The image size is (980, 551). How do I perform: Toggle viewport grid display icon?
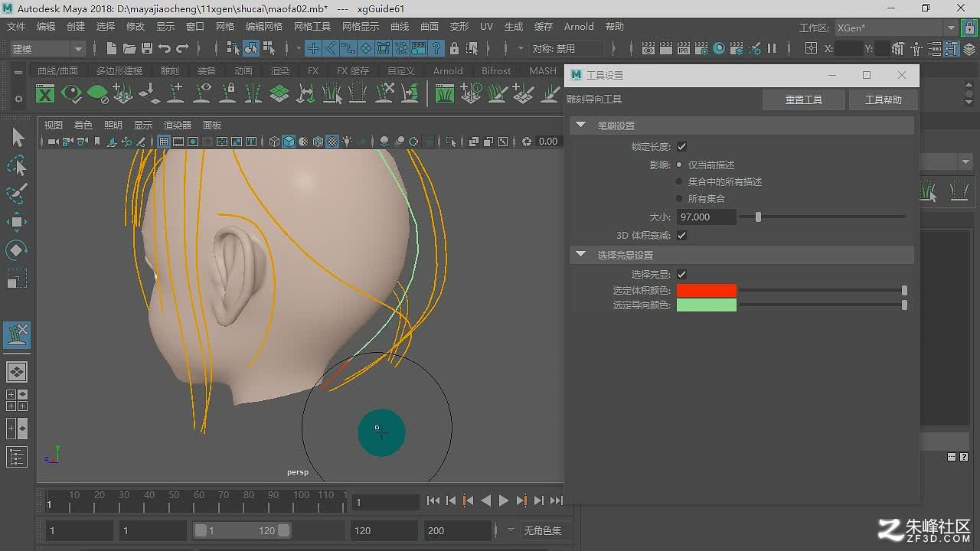164,142
